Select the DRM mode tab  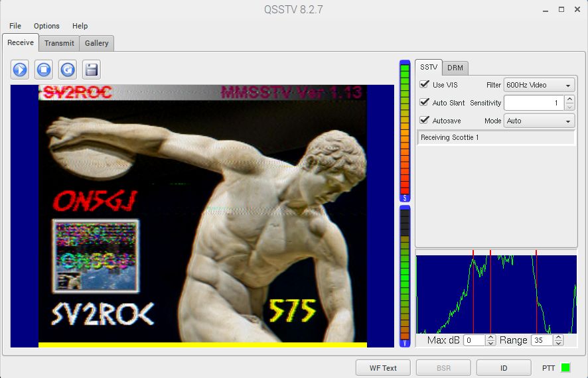coord(455,68)
